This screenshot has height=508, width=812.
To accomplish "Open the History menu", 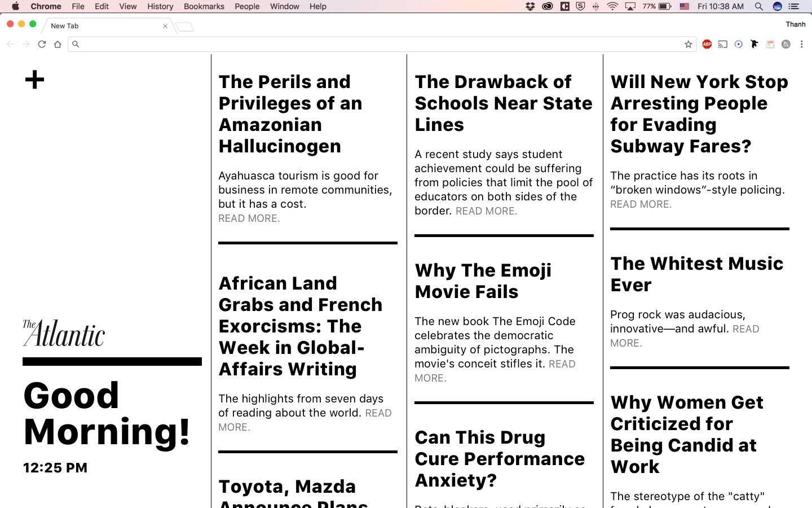I will tap(160, 6).
